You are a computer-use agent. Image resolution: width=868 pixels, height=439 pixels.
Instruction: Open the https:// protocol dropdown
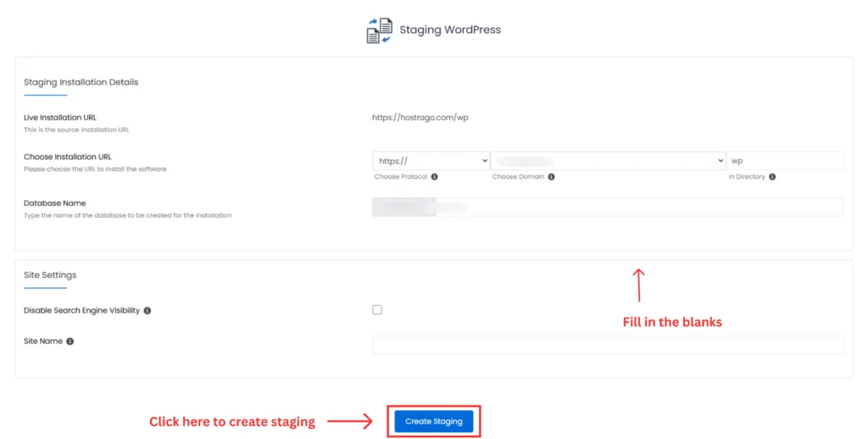tap(431, 160)
